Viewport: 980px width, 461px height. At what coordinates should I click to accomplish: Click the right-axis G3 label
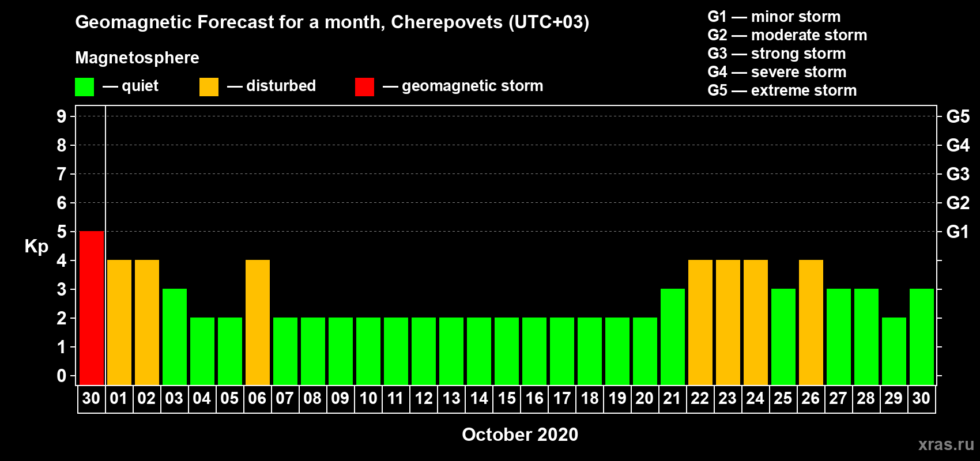958,174
